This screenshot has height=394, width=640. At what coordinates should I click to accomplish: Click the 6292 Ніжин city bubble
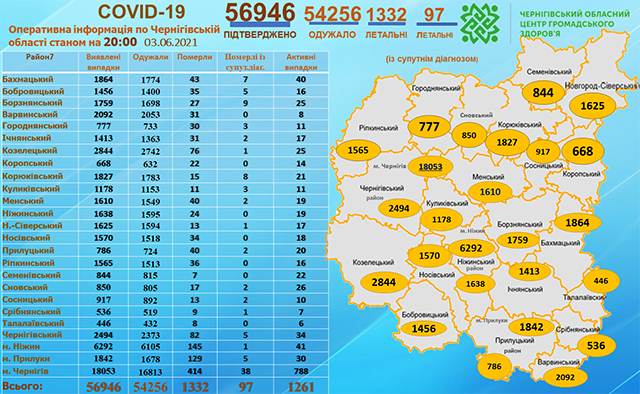[471, 248]
